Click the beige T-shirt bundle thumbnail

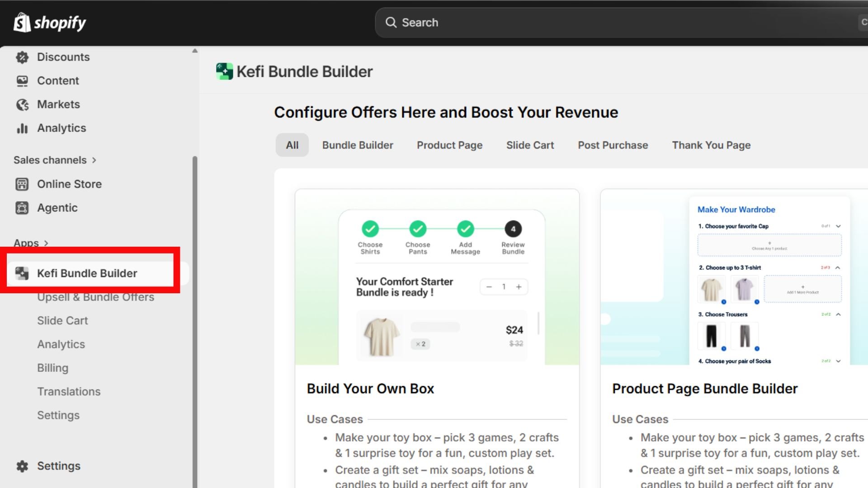382,336
